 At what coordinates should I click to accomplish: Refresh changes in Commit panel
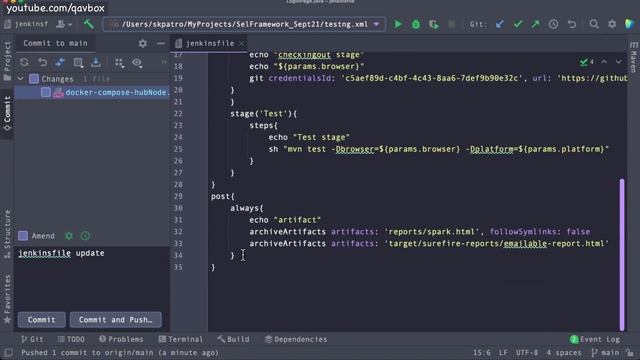pyautogui.click(x=24, y=62)
